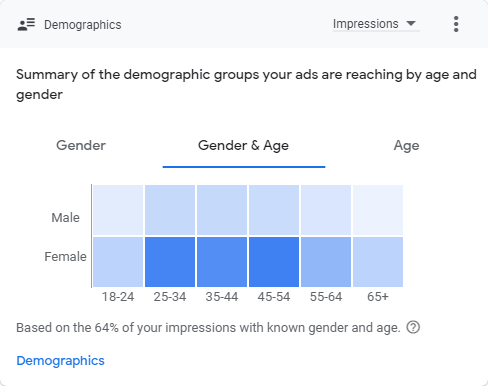This screenshot has width=488, height=386.
Task: Open the Demographics link at bottom
Action: 60,361
